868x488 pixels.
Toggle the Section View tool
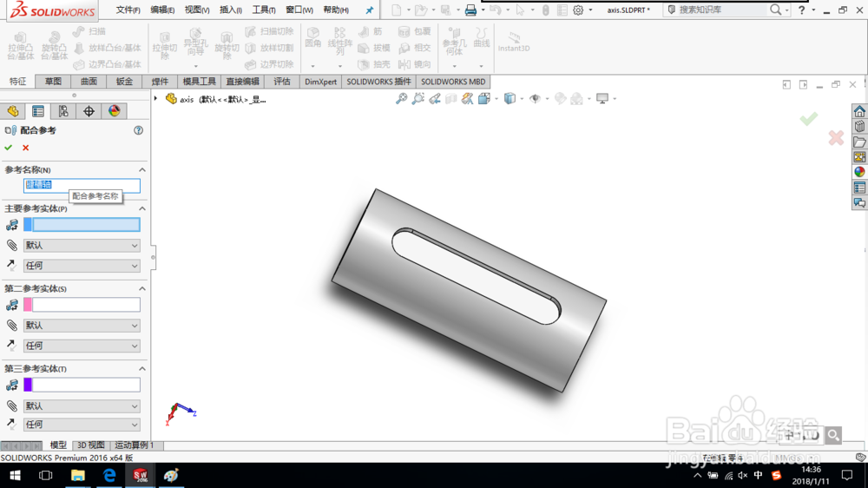451,99
